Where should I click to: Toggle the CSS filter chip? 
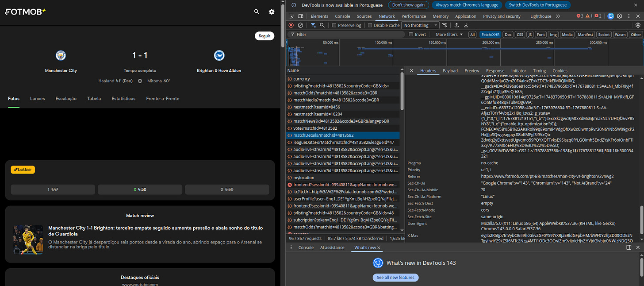(x=520, y=34)
